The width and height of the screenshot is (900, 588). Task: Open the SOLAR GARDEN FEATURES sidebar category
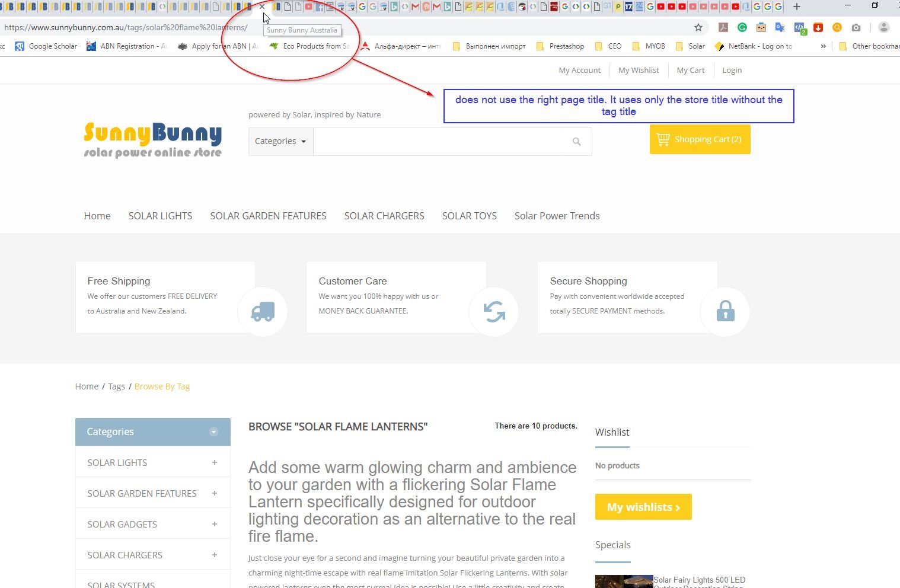[x=142, y=493]
